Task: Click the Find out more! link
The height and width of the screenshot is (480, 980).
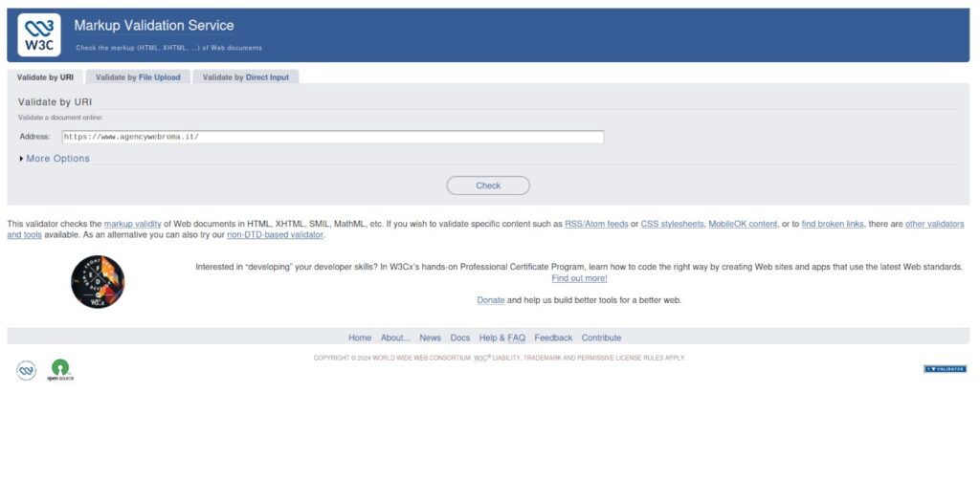Action: (579, 278)
